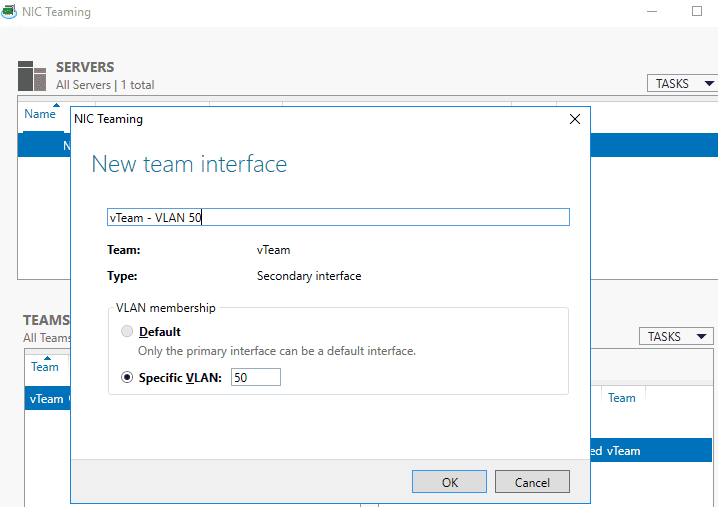Select the Default VLAN radio button
This screenshot has height=507, width=718.
click(x=127, y=331)
